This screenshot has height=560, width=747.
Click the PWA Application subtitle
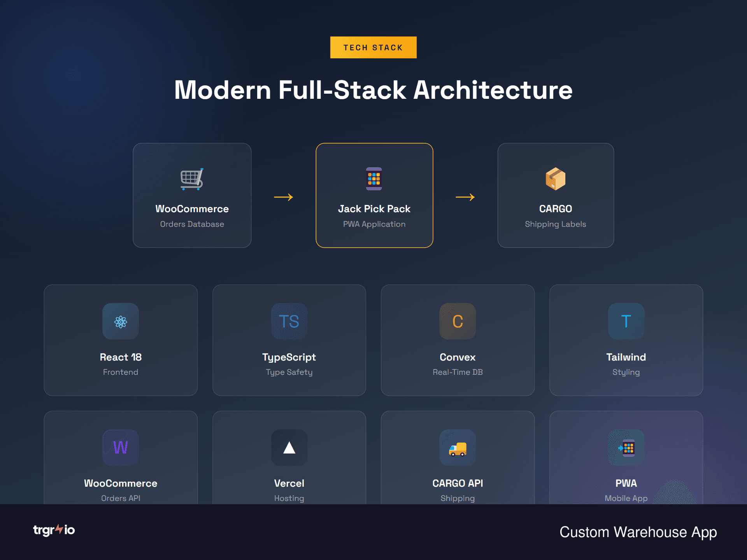coord(374,224)
